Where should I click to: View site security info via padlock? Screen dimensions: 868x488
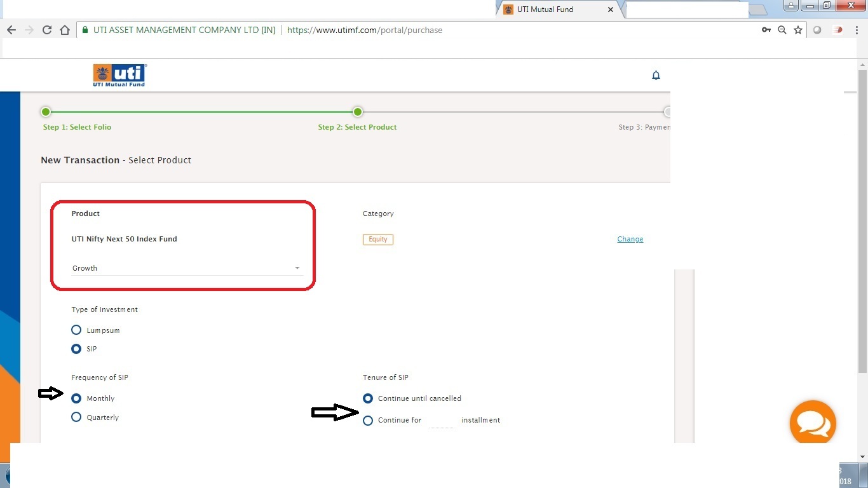[x=85, y=30]
